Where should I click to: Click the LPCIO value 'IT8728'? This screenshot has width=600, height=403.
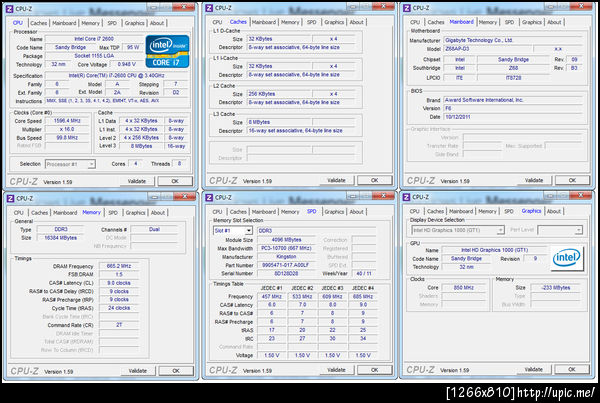(x=514, y=78)
